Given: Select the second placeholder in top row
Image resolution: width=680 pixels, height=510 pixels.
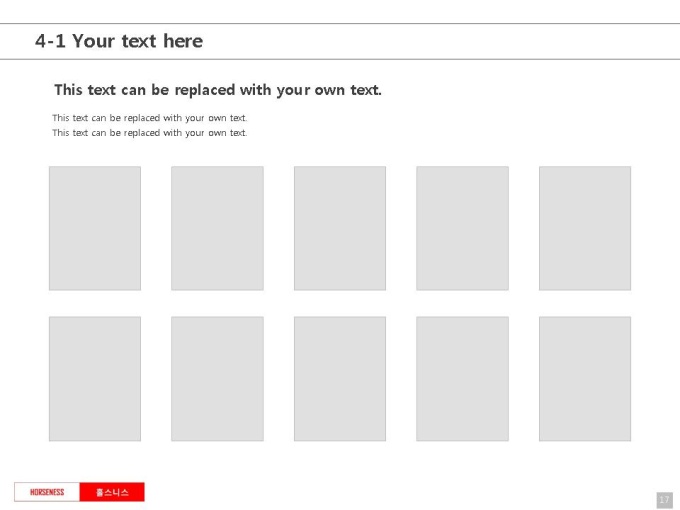Looking at the screenshot, I should 217,228.
